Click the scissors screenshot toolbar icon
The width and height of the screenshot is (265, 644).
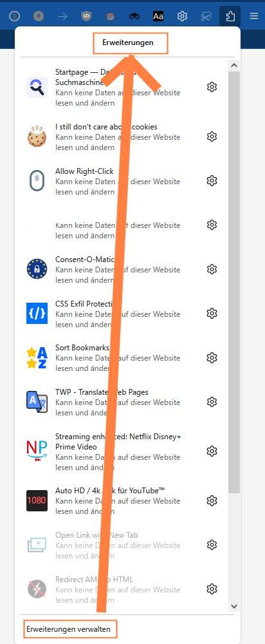click(x=206, y=17)
